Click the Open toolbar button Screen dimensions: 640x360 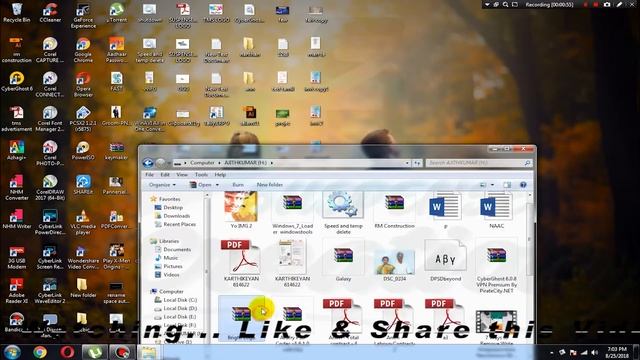pyautogui.click(x=201, y=185)
